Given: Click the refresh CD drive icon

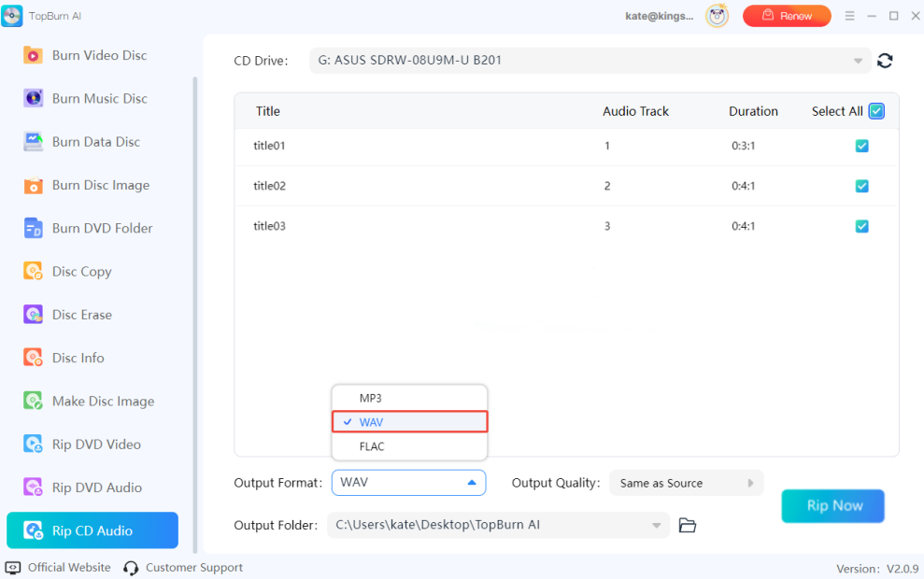Looking at the screenshot, I should [x=885, y=61].
